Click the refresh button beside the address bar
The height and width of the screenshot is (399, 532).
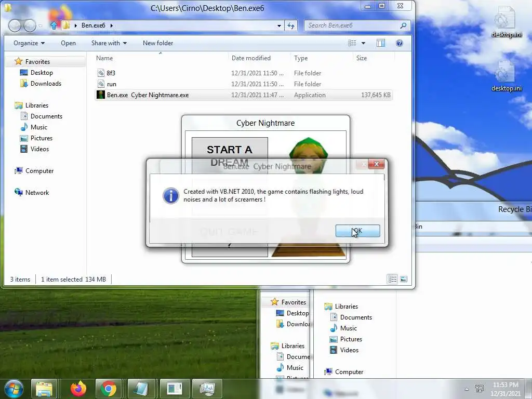pyautogui.click(x=291, y=25)
